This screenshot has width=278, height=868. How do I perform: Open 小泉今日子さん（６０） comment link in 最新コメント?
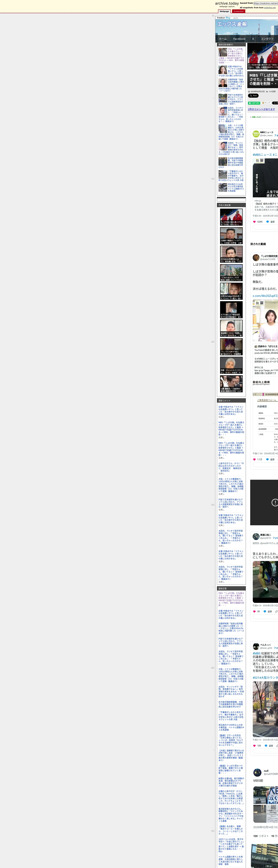[231, 467]
